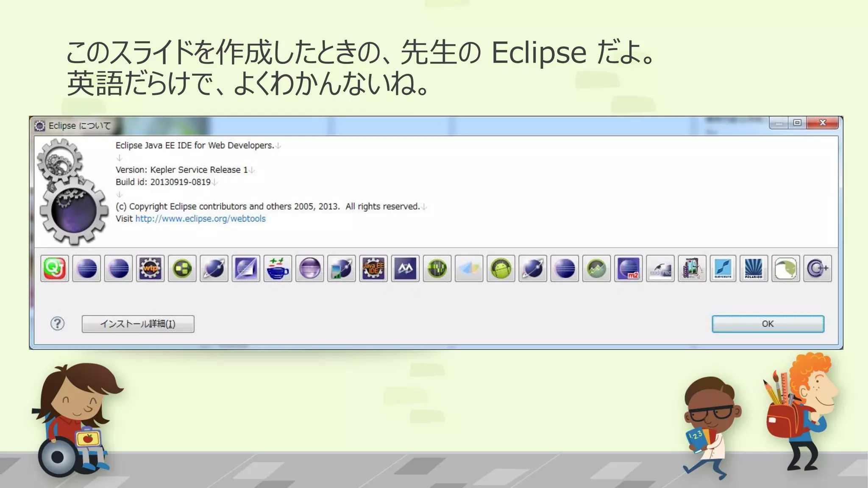This screenshot has height=488, width=868.
Task: Click the large Eclipse gears logo image
Action: click(72, 192)
